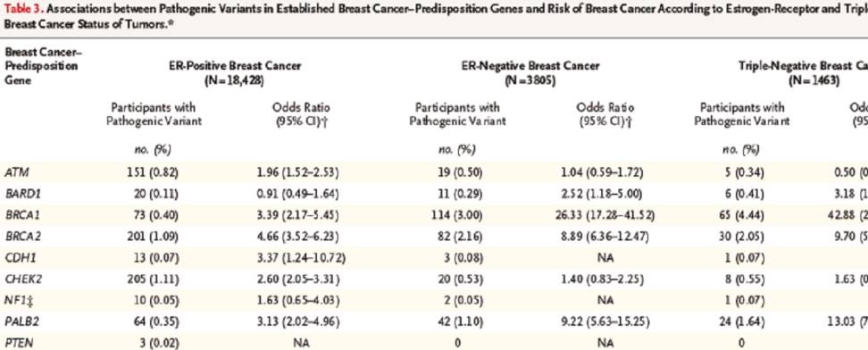
Task: Click the NF1 gene footnote marker
Action: pyautogui.click(x=23, y=300)
